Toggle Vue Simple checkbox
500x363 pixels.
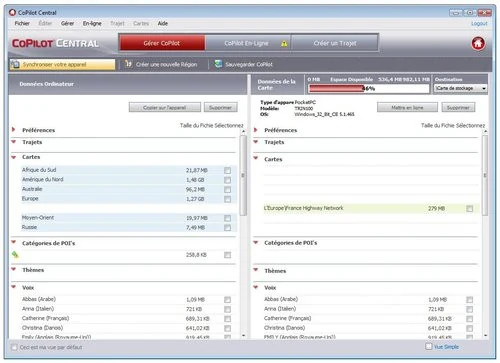[429, 347]
